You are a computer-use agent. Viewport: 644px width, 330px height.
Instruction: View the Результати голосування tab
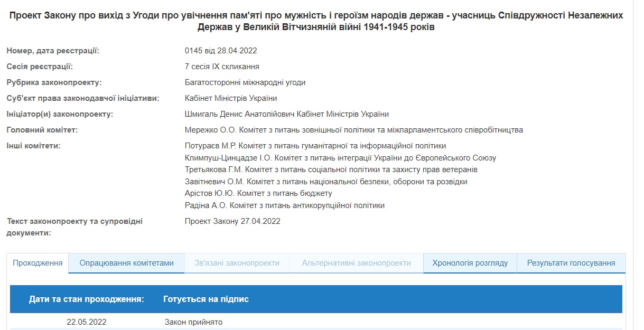[x=571, y=263]
